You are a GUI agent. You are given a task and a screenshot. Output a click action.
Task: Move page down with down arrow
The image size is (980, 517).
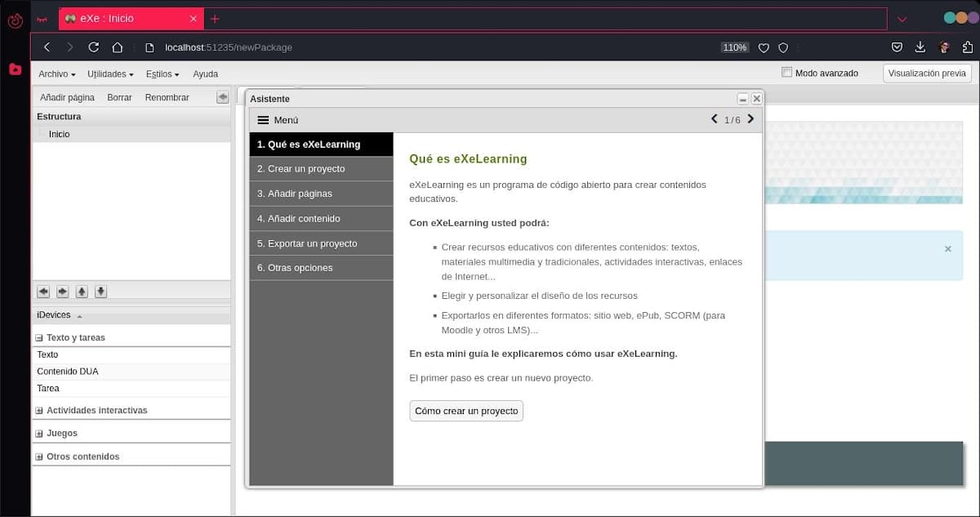coord(100,292)
